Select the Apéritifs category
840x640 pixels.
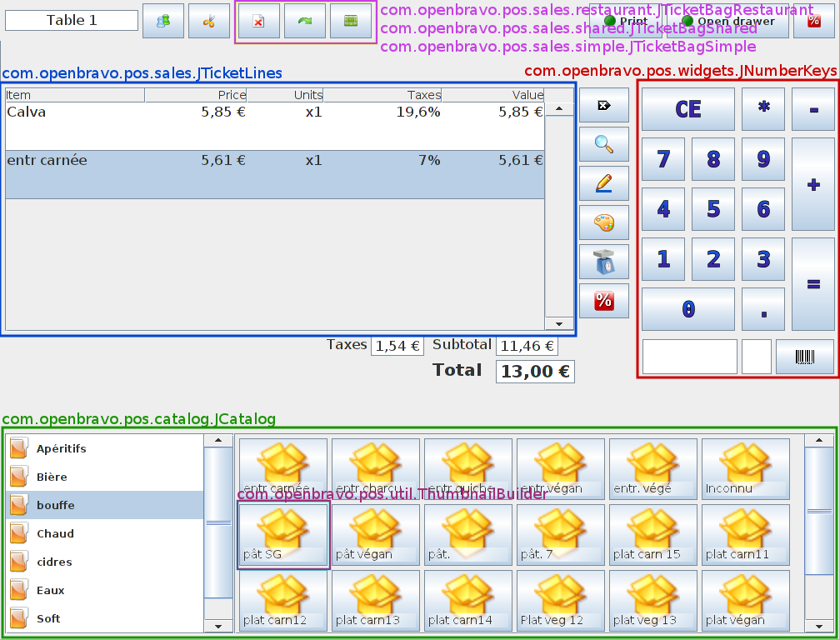click(104, 448)
